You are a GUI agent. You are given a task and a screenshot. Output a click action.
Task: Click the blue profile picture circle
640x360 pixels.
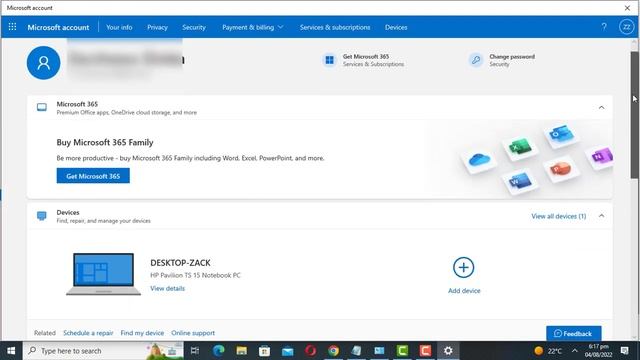tap(43, 62)
